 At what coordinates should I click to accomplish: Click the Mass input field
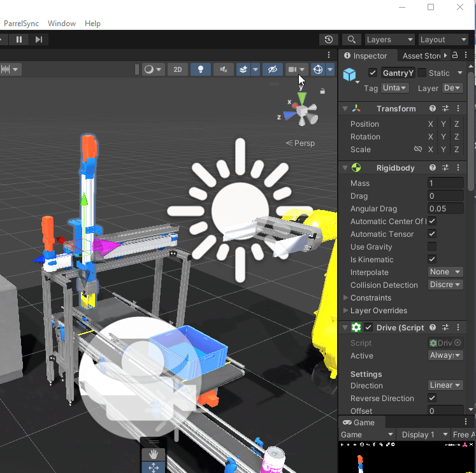pos(445,183)
